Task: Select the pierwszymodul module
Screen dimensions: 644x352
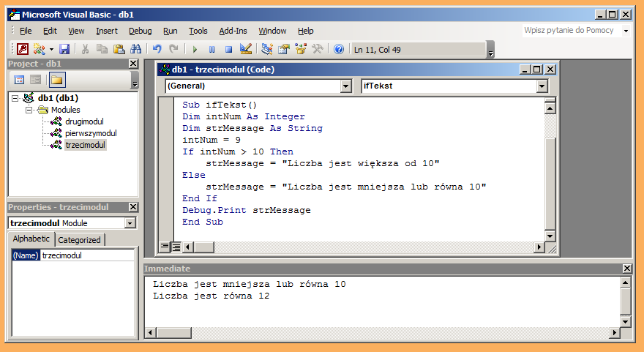Action: tap(91, 133)
